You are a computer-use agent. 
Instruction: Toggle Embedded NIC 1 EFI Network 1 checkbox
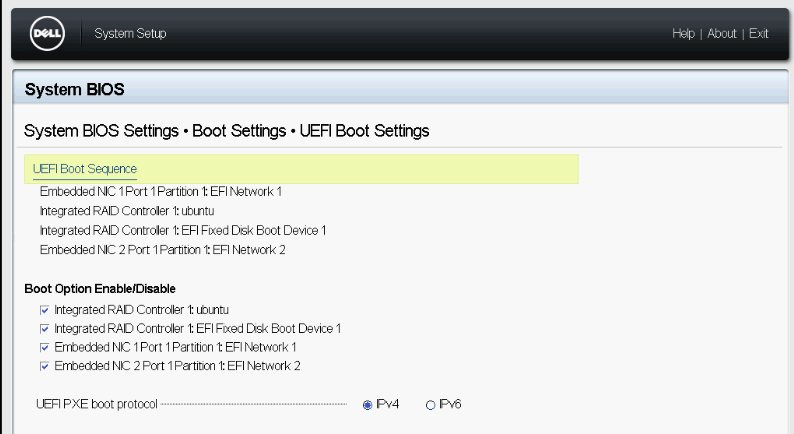pos(45,347)
